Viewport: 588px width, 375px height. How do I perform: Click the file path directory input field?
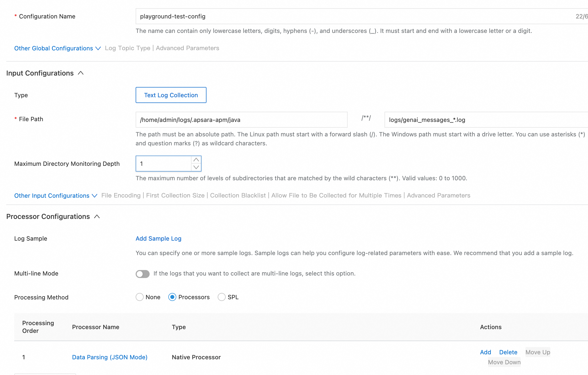[241, 120]
